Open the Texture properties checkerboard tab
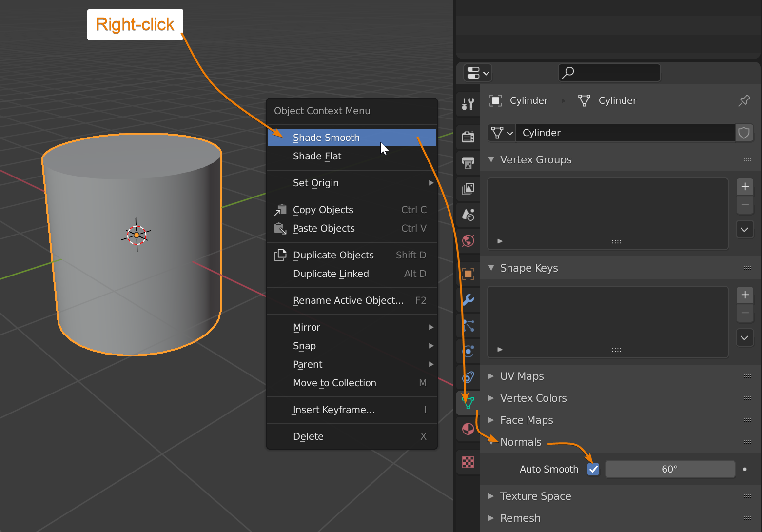The width and height of the screenshot is (762, 532). [x=468, y=462]
